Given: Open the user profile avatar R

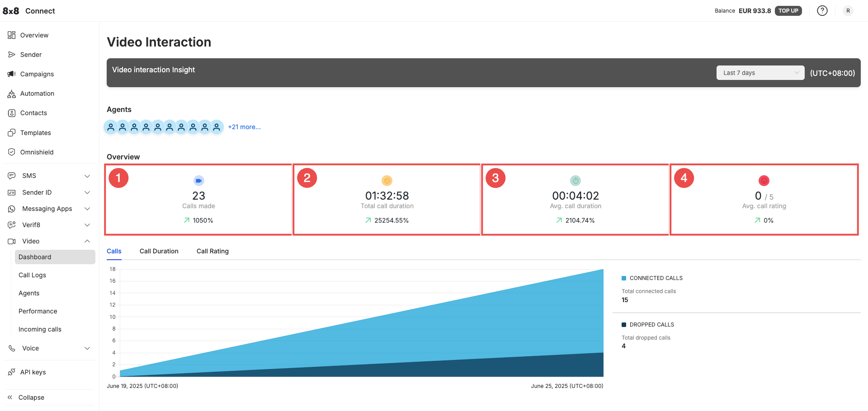Looking at the screenshot, I should click(x=848, y=11).
